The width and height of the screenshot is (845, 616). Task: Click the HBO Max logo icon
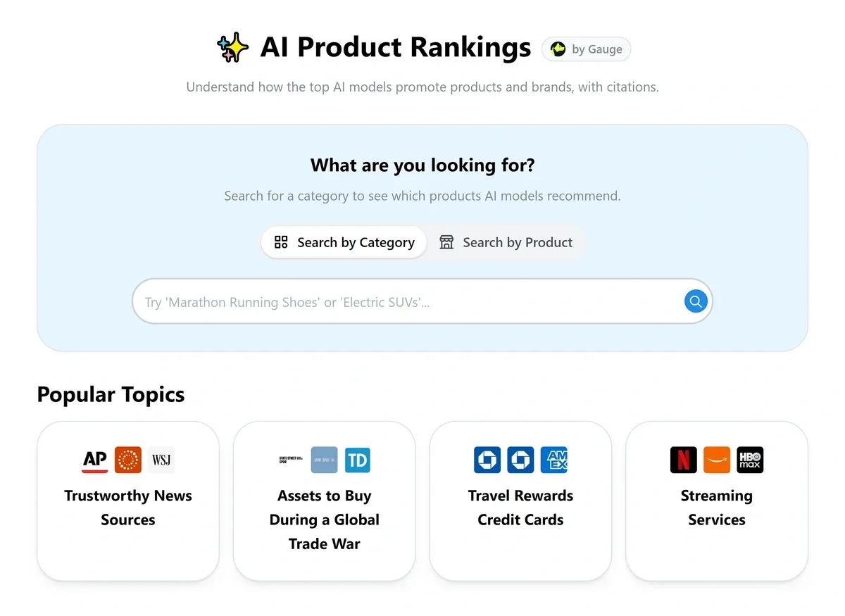[750, 460]
